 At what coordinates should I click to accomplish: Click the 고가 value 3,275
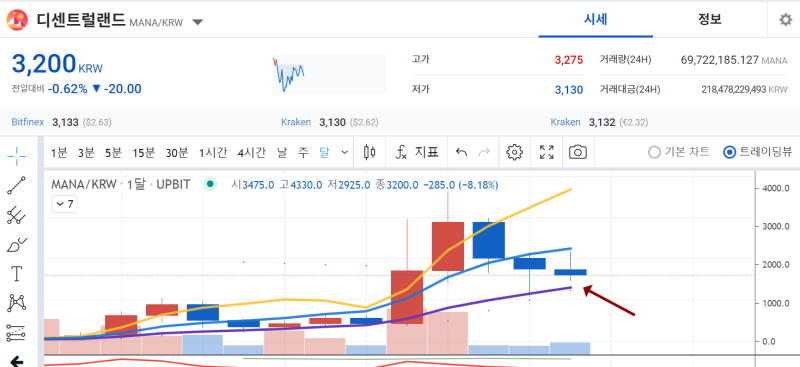tap(569, 60)
